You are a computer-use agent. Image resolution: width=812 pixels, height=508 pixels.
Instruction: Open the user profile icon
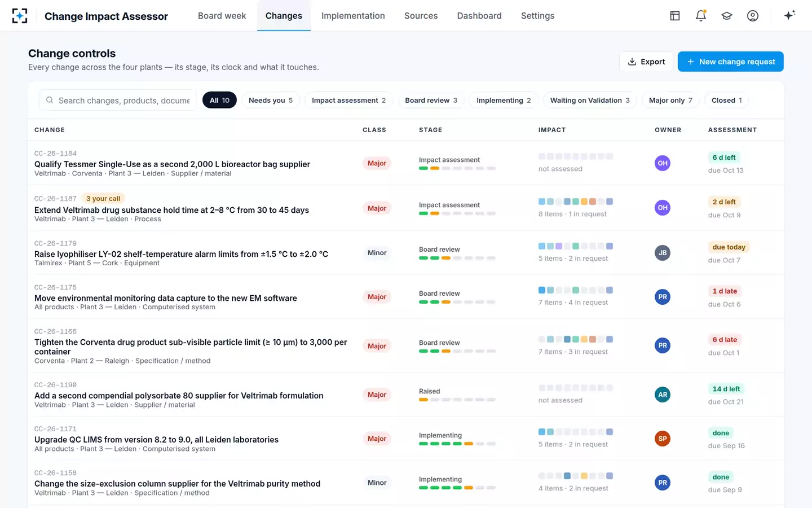(x=753, y=16)
